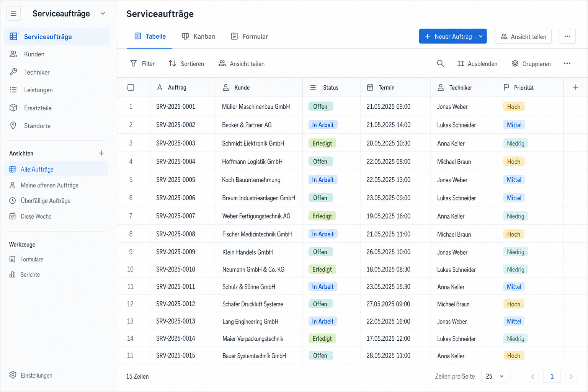The height and width of the screenshot is (392, 588).
Task: Click date 17.05.2025 12:00
Action: point(389,338)
